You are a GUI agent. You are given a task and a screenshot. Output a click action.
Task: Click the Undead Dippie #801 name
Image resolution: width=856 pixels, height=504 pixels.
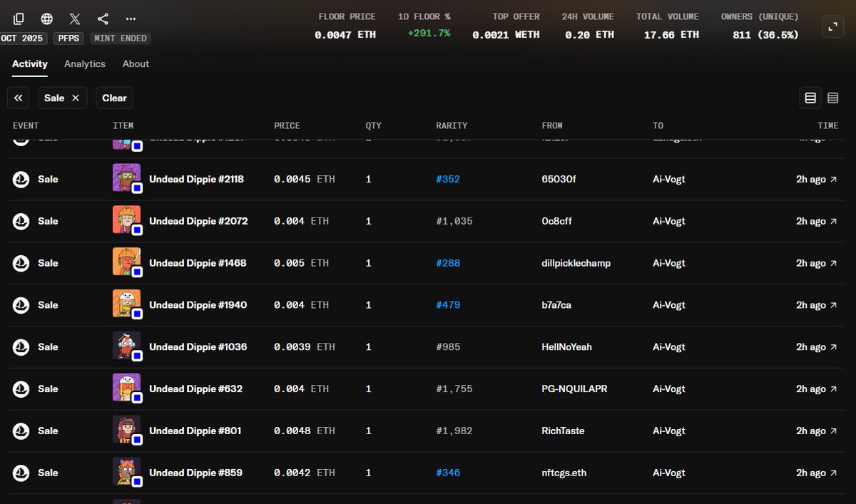click(x=195, y=431)
